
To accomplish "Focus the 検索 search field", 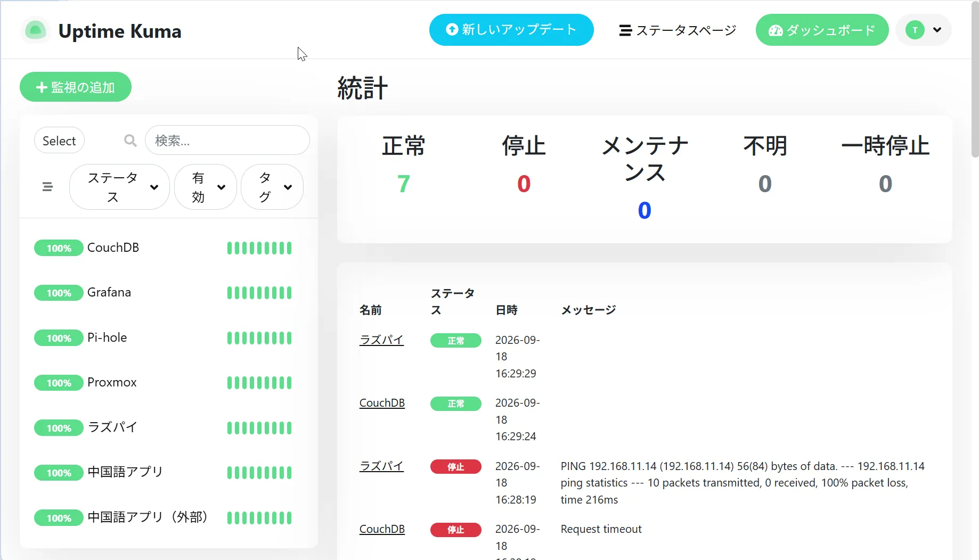I will point(227,140).
